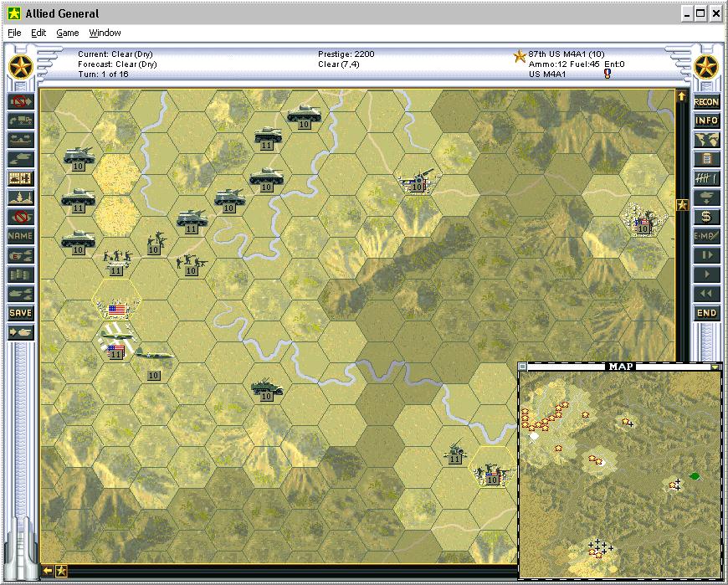
Task: Click the play replay control
Action: (x=706, y=275)
